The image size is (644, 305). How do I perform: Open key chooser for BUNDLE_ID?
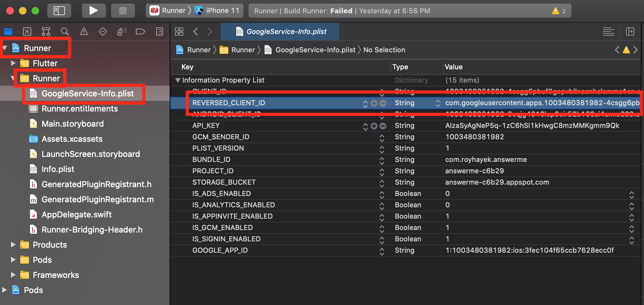(x=382, y=160)
